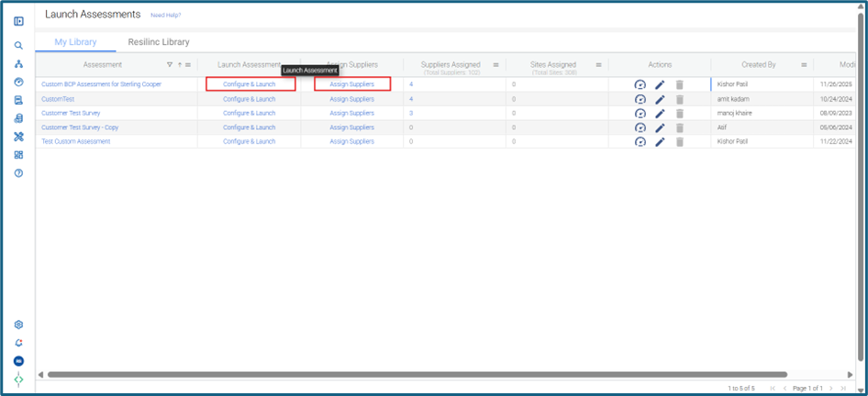Viewport: 868px width, 396px height.
Task: Open the notifications bell icon in sidebar
Action: click(19, 343)
